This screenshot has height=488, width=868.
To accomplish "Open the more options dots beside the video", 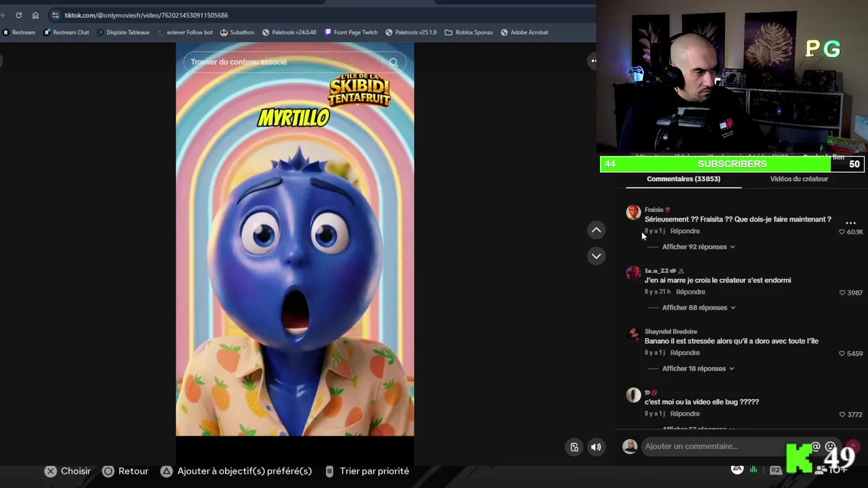I will [593, 61].
